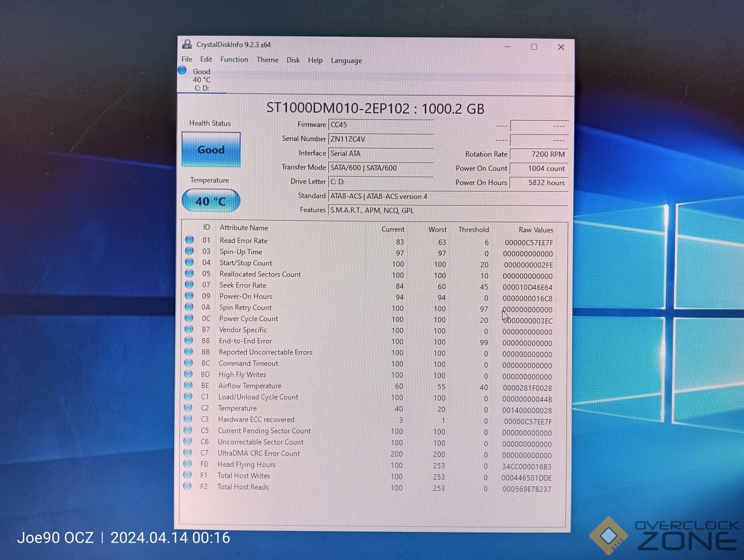Click the status orb for UltraDMA CRC Error Count
The image size is (744, 560).
click(188, 453)
